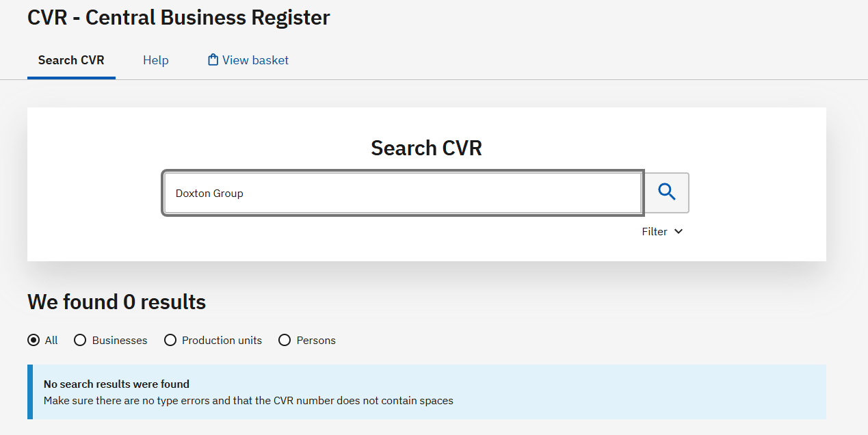Image resolution: width=868 pixels, height=435 pixels.
Task: Click the CVR - Central Business Register heading
Action: pos(179,18)
